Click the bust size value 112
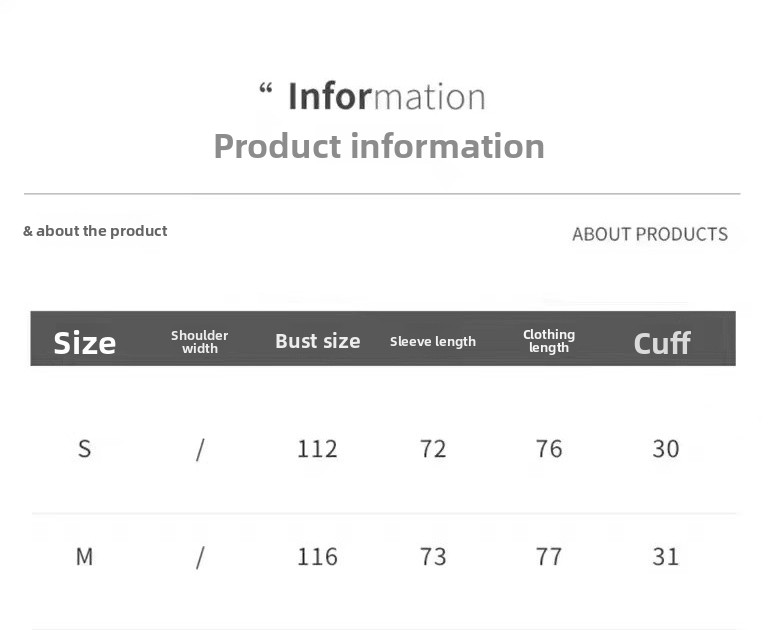 pos(317,449)
